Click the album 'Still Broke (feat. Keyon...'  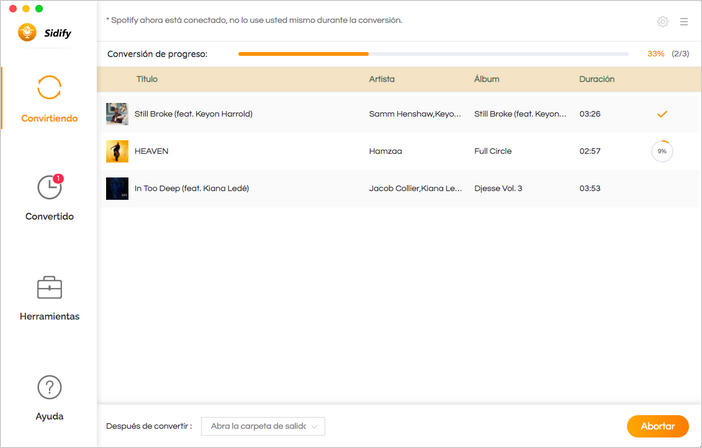click(x=520, y=114)
